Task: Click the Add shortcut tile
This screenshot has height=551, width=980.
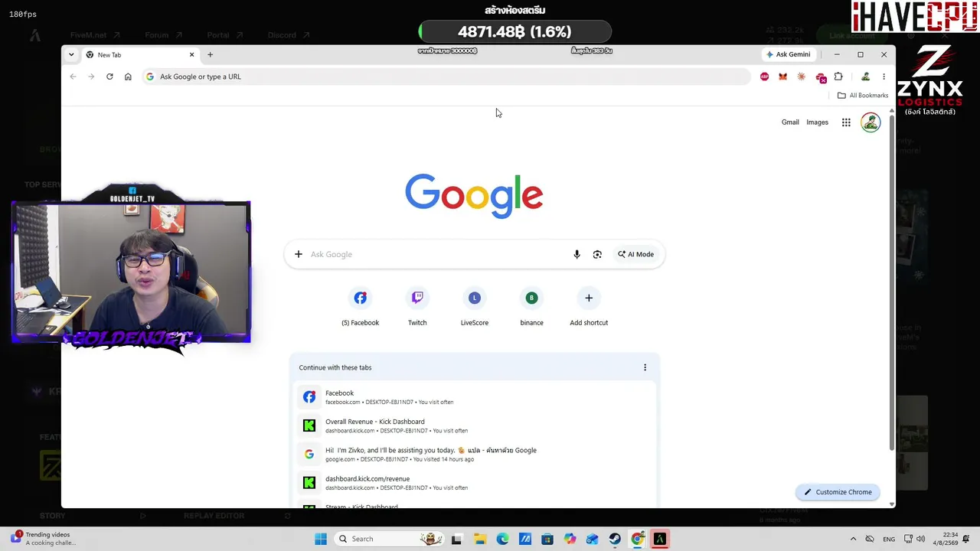Action: (589, 307)
